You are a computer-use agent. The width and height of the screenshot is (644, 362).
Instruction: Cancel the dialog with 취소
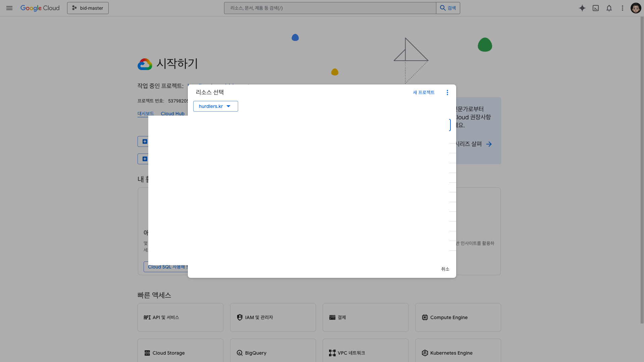(x=445, y=269)
